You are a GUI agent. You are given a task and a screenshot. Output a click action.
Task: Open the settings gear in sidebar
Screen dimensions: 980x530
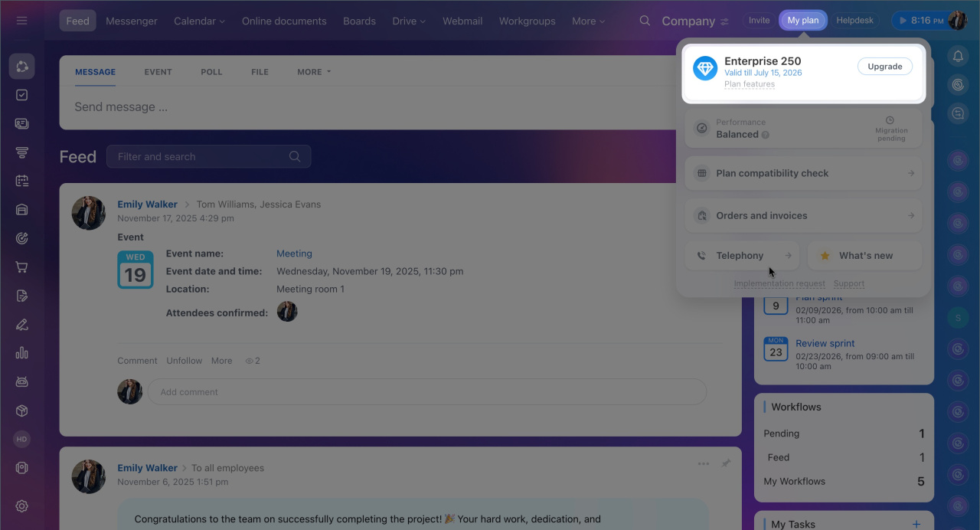coord(21,506)
